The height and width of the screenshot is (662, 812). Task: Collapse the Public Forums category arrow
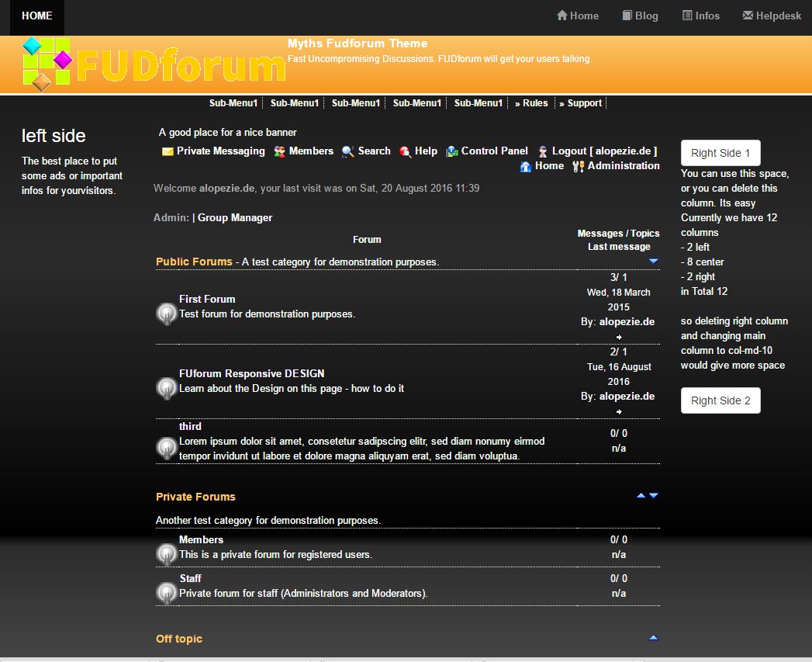tap(653, 262)
